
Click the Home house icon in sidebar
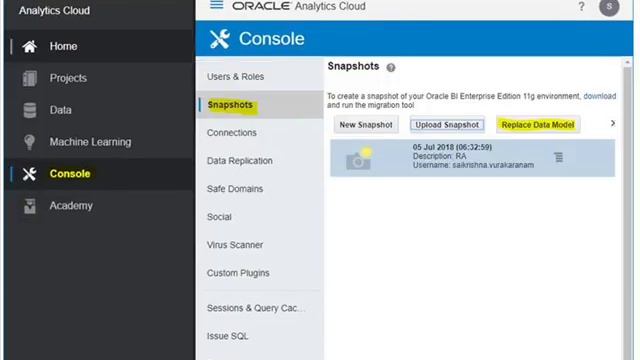pos(29,47)
